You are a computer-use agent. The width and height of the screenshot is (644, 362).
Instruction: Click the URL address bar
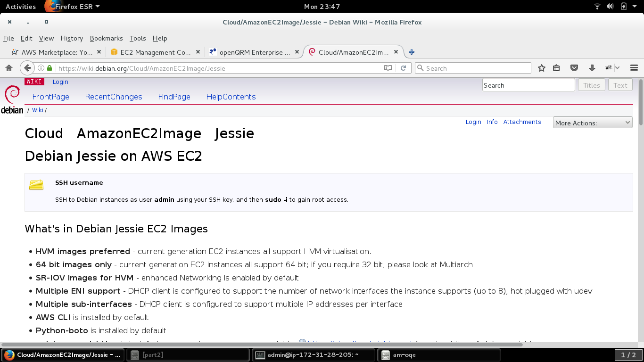[219, 68]
